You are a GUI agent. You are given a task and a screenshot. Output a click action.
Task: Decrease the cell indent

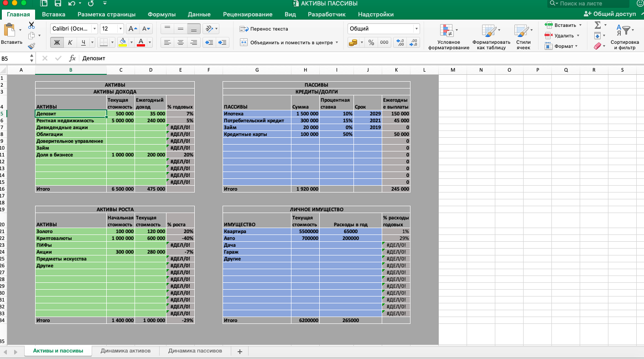(209, 42)
